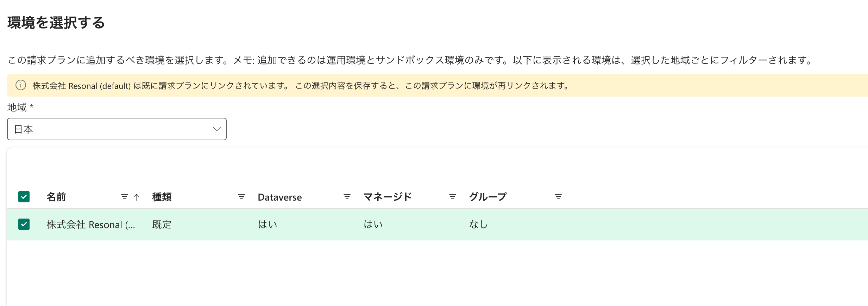Sort by the 名前 column header
The height and width of the screenshot is (306, 868).
[56, 197]
